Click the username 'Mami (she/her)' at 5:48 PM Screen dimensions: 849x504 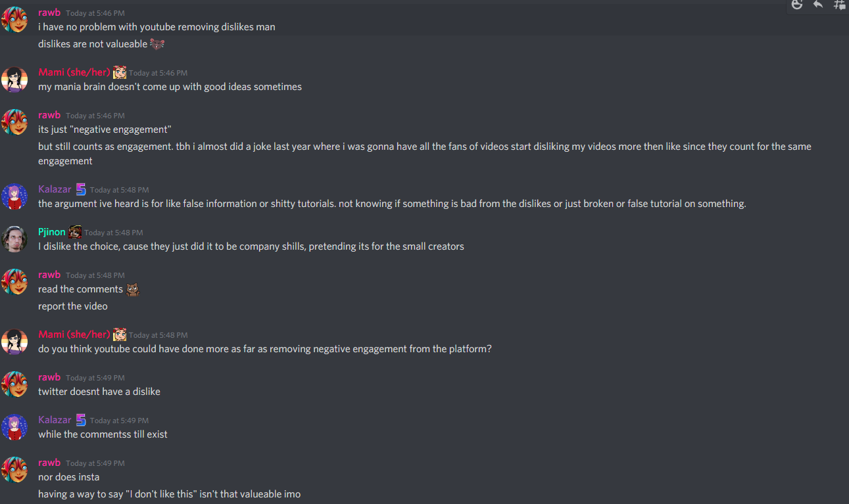[74, 334]
